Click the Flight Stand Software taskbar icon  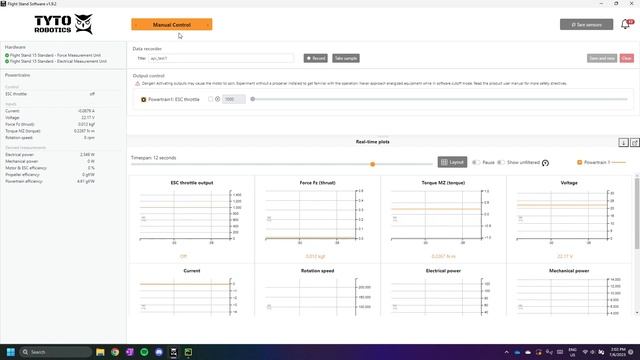(173, 352)
